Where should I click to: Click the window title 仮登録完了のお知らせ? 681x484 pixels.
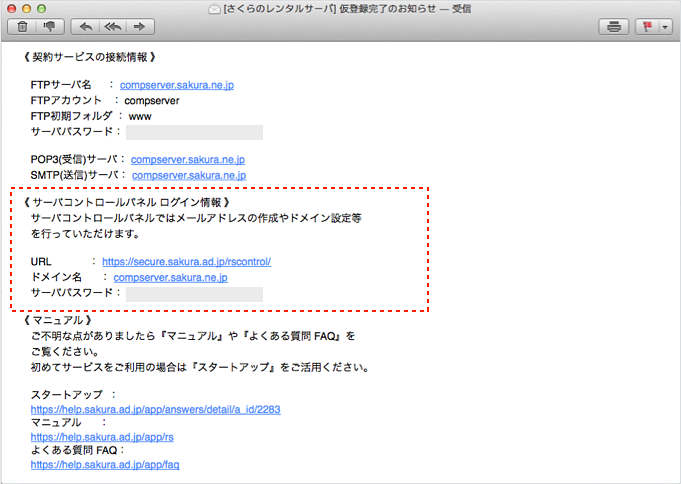point(387,9)
